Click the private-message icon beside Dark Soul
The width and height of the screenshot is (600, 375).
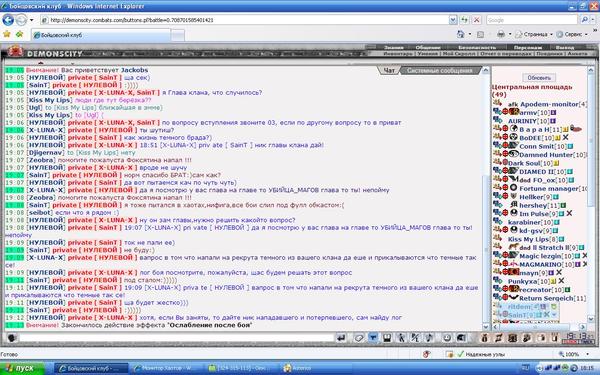(x=497, y=162)
